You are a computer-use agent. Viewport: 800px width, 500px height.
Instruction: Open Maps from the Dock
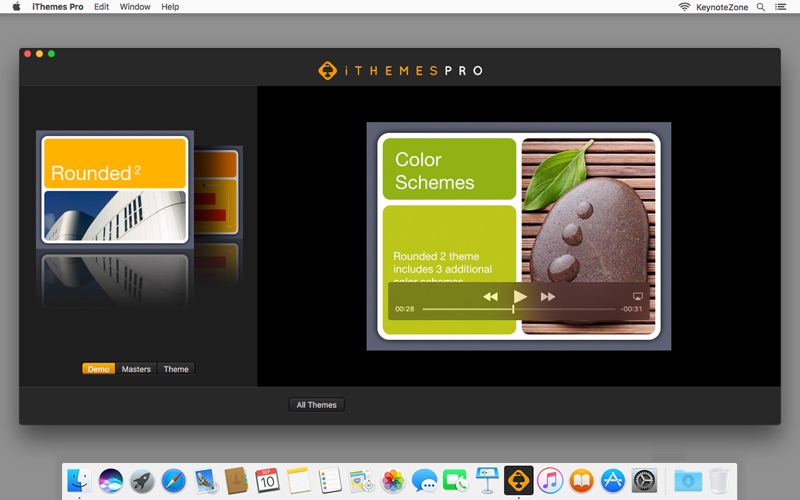tap(362, 480)
